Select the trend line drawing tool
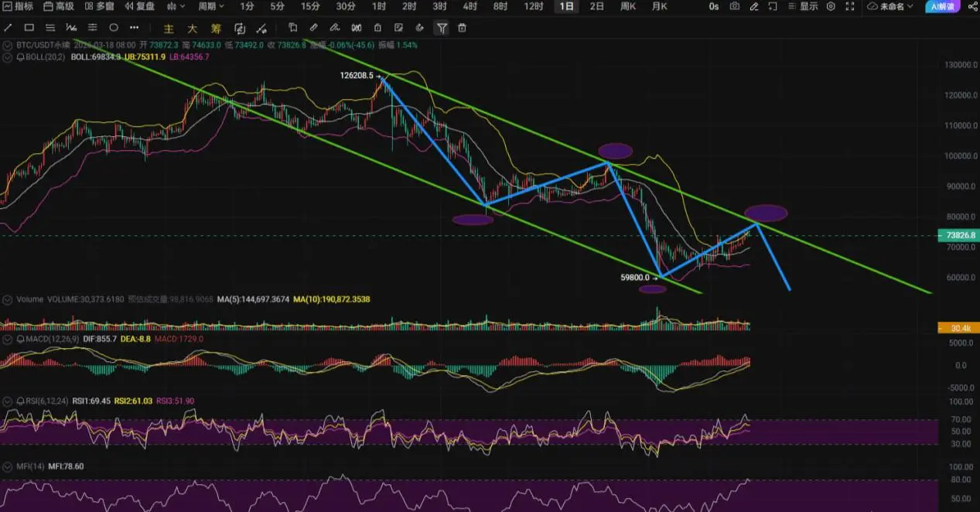980x512 pixels. click(8, 28)
